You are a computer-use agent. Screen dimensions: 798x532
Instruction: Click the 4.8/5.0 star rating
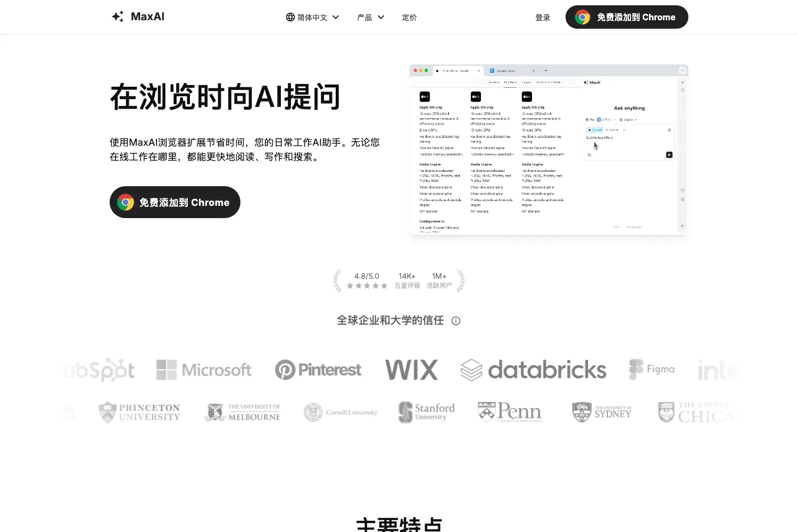tap(367, 280)
